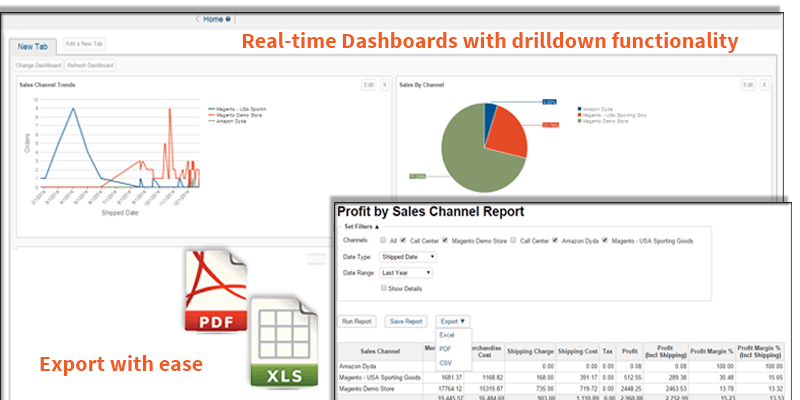Screen dimensions: 800x400
Task: Click the 391.17 shipping cost cell
Action: pos(588,378)
